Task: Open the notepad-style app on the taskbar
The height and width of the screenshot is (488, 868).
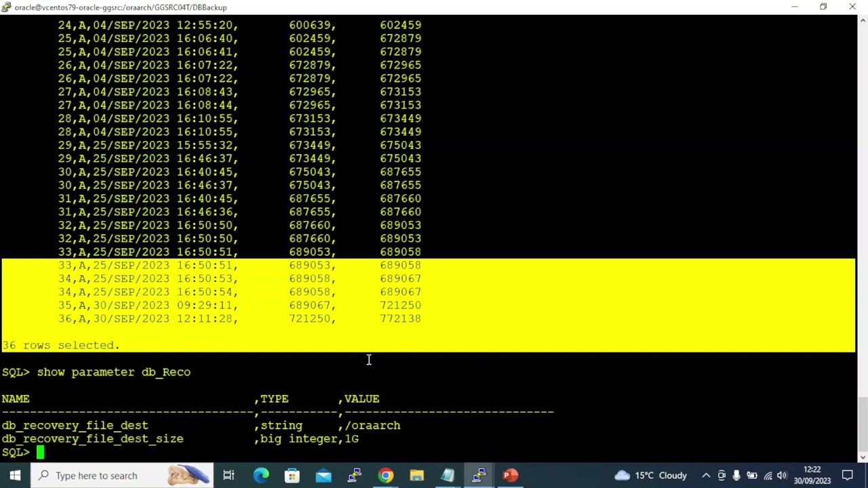Action: [448, 475]
